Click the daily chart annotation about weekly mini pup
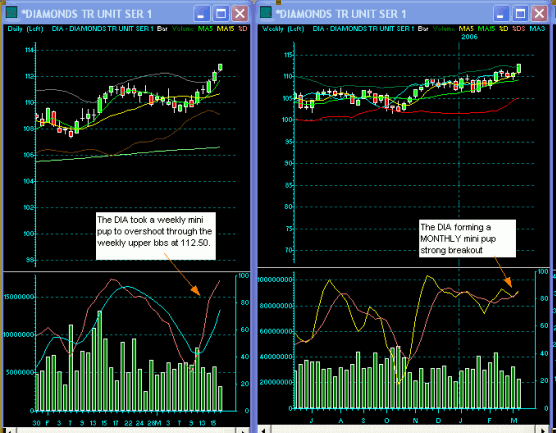 point(156,236)
